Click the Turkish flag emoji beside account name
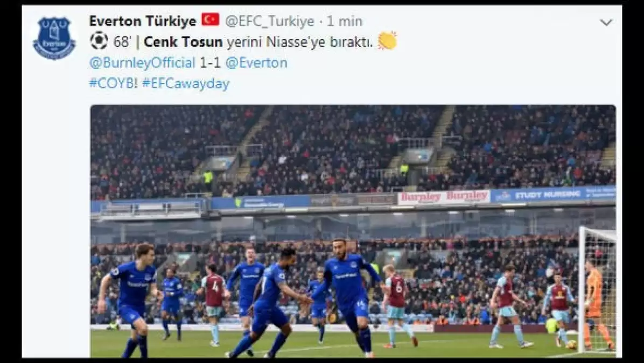Screen dimensions: 644x363 pos(211,20)
